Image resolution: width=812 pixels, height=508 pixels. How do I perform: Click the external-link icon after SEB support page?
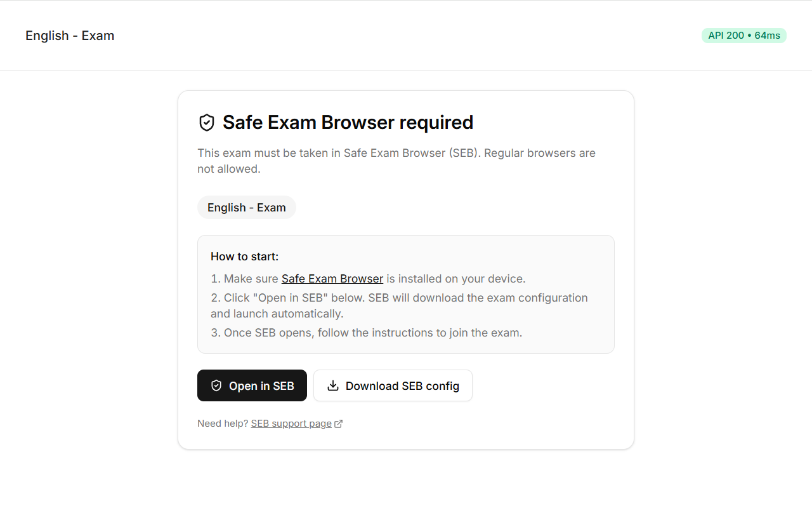tap(339, 423)
